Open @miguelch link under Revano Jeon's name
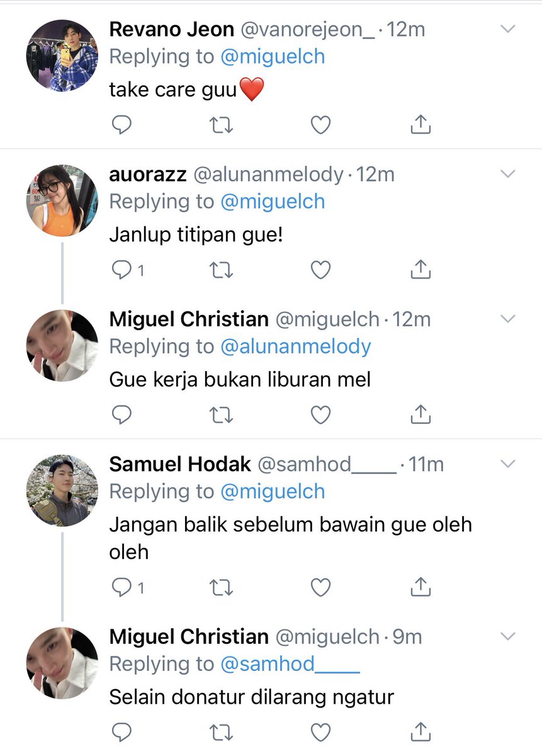 click(x=273, y=57)
